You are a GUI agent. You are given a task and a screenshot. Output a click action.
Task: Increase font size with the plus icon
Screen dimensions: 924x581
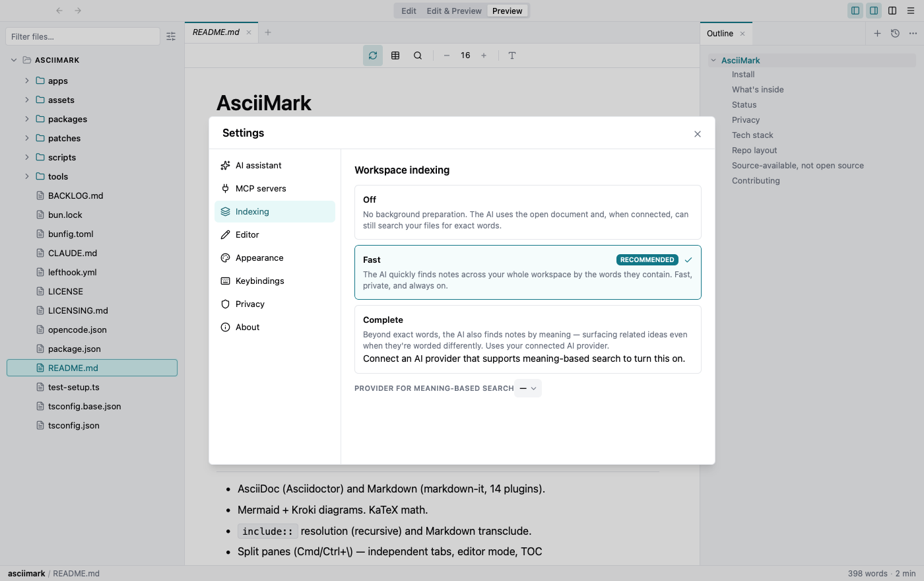pos(484,55)
